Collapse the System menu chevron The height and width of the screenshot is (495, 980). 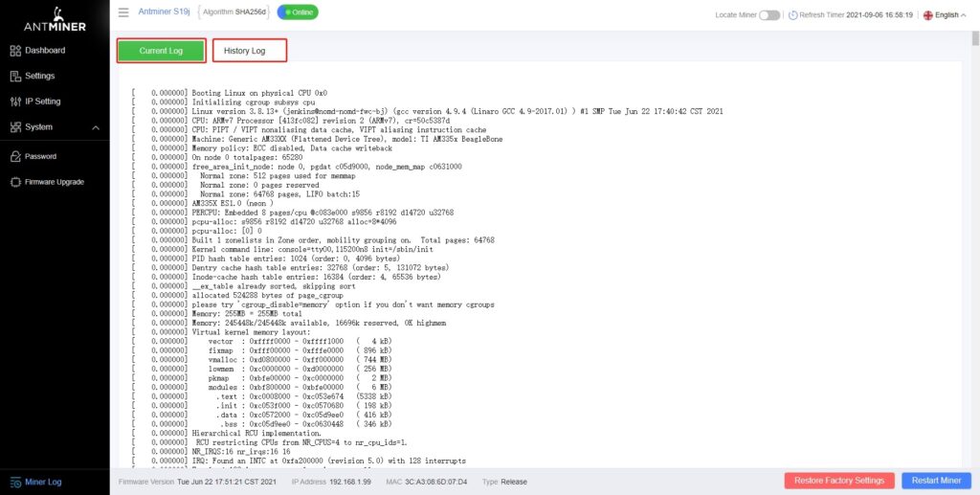(x=96, y=127)
